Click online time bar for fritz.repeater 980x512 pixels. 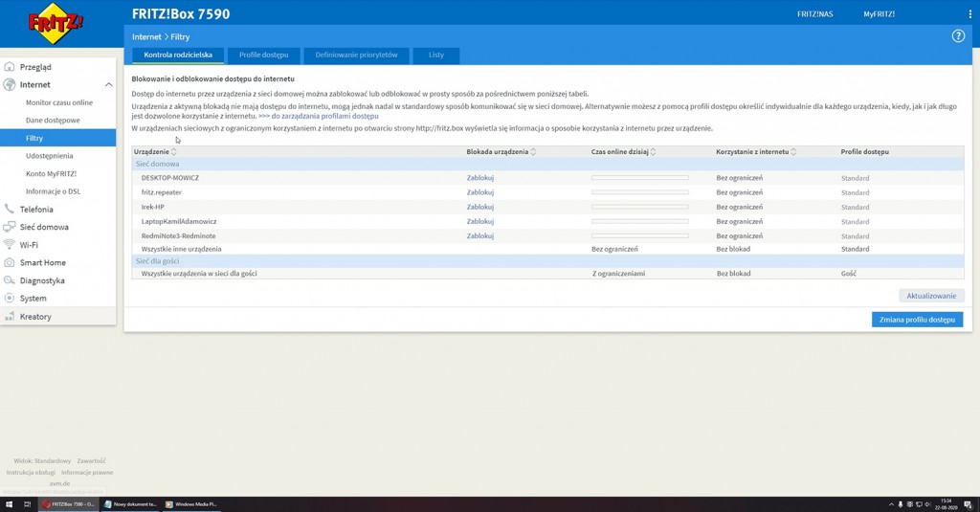pos(639,192)
